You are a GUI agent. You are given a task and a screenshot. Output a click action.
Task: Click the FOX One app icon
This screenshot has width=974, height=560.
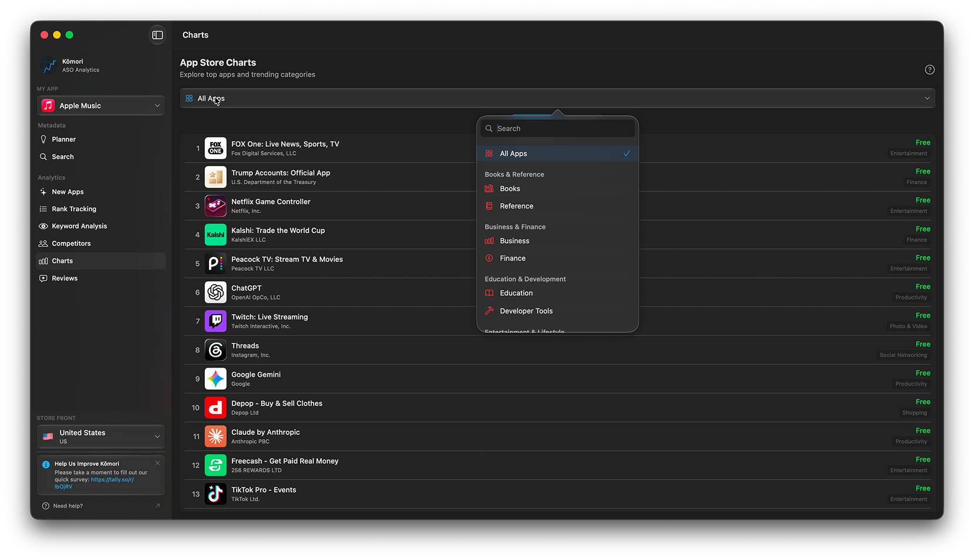point(215,149)
